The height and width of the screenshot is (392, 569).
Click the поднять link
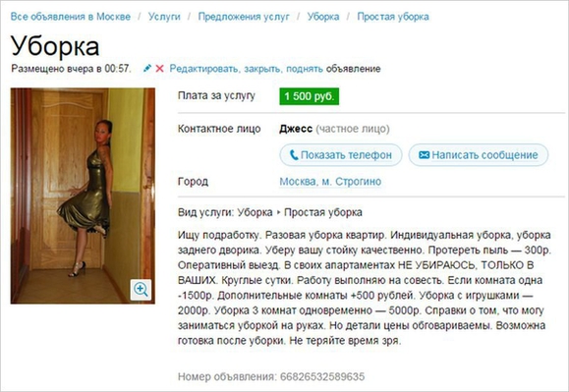(x=305, y=69)
